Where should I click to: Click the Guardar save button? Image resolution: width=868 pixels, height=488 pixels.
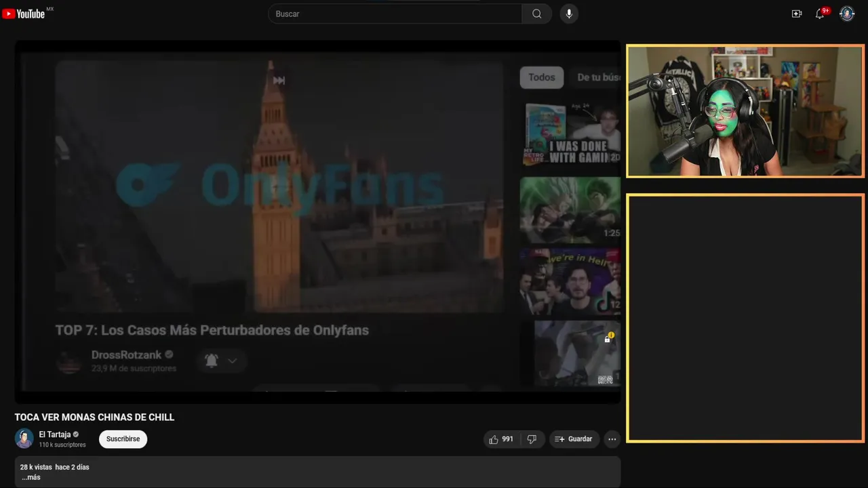[574, 439]
